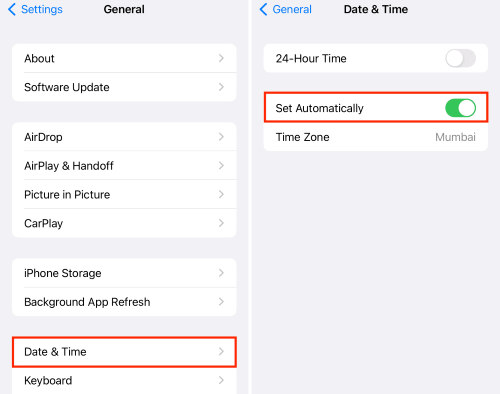Select the Time Zone Mumbai row
This screenshot has width=500, height=394.
(376, 137)
